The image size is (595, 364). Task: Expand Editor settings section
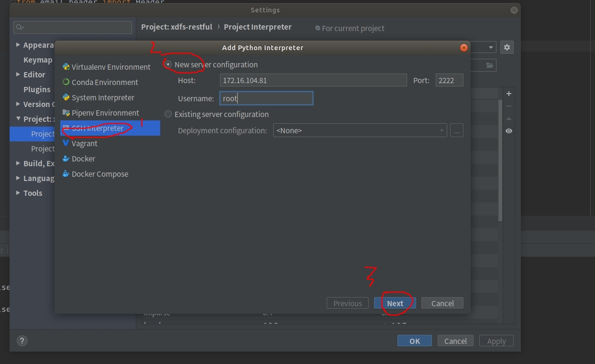pyautogui.click(x=18, y=74)
